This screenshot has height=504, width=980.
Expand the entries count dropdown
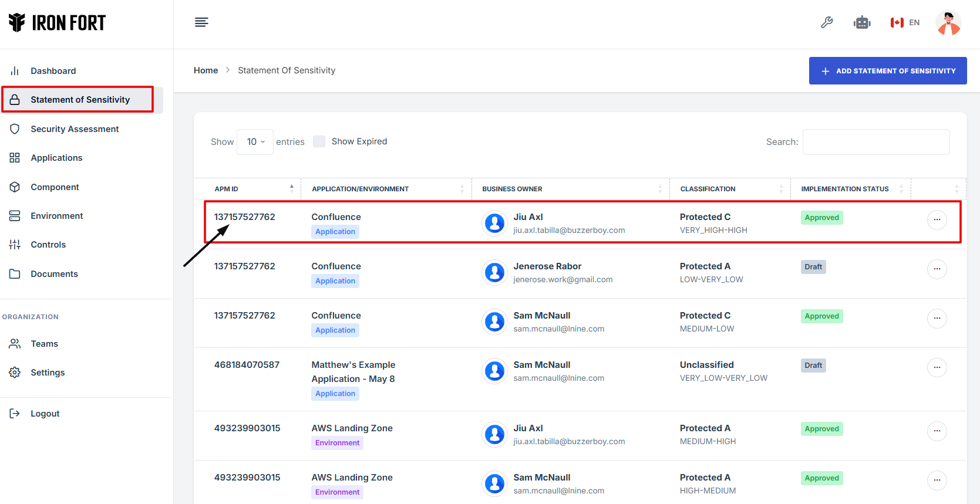click(x=255, y=142)
